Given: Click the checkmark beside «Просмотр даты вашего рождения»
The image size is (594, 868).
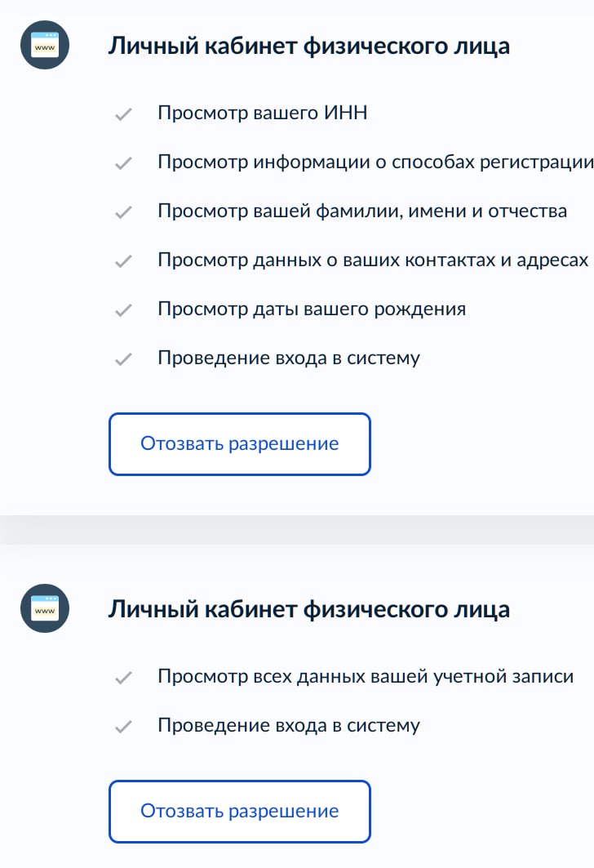Looking at the screenshot, I should 123,310.
